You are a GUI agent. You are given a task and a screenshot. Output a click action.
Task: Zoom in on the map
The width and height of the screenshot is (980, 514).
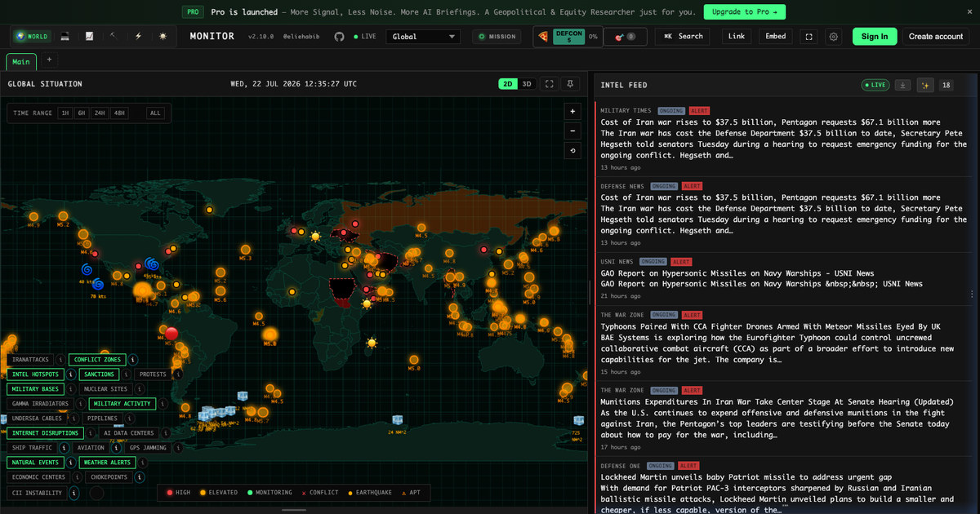click(x=572, y=111)
